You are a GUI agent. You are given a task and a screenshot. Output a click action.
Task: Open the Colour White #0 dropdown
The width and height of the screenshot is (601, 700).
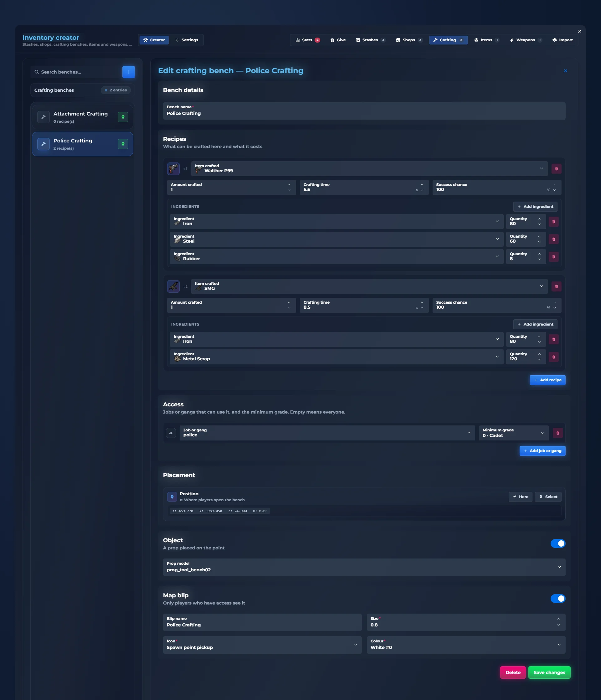[x=466, y=645]
